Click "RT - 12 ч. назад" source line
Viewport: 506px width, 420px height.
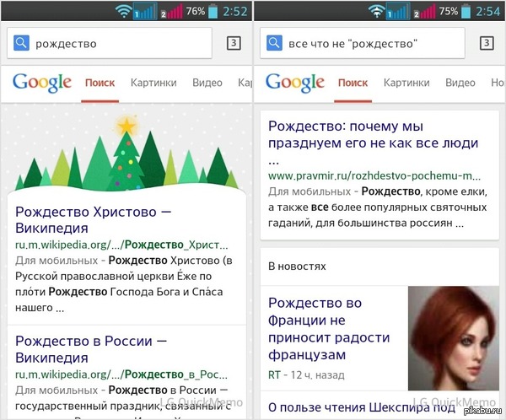pos(306,375)
